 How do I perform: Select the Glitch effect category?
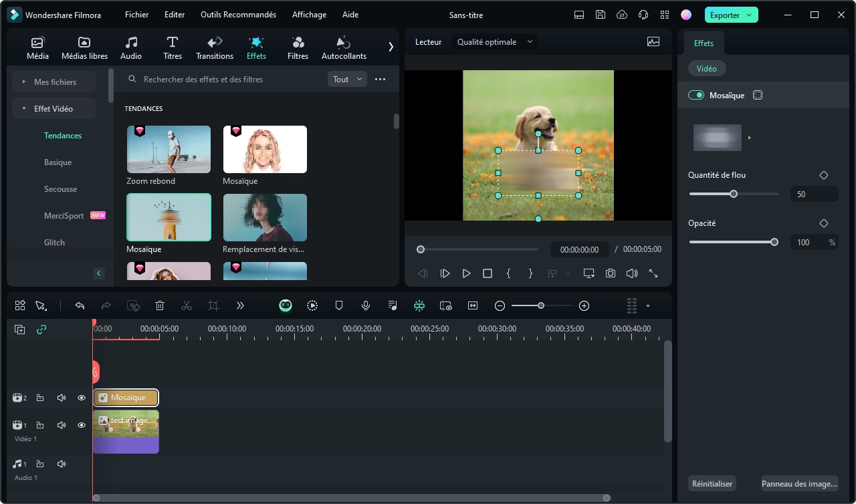click(54, 242)
